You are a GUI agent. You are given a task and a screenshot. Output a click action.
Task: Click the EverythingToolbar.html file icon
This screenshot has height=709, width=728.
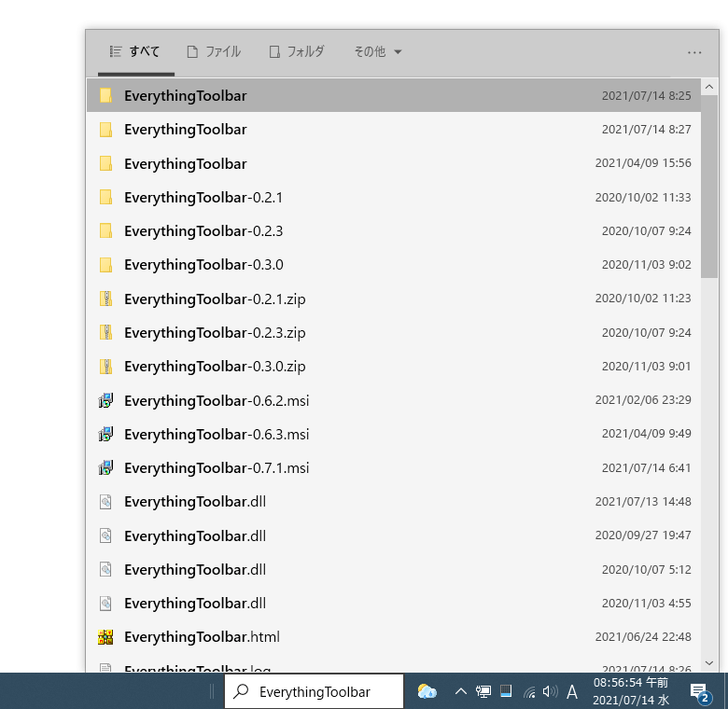pyautogui.click(x=105, y=637)
